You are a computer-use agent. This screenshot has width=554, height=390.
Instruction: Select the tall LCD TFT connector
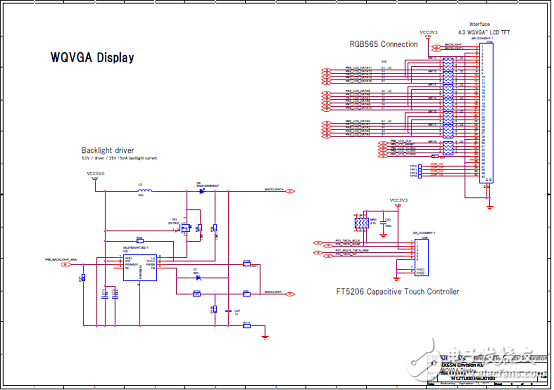click(x=486, y=113)
